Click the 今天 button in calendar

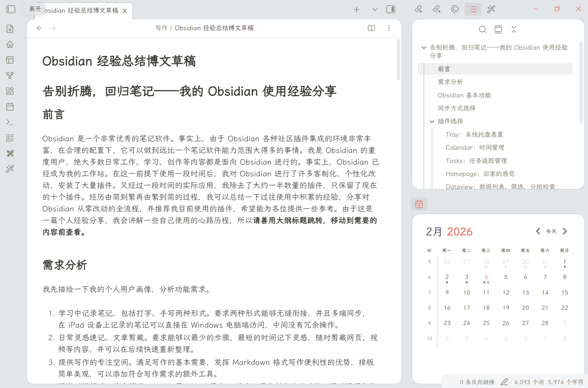[551, 232]
